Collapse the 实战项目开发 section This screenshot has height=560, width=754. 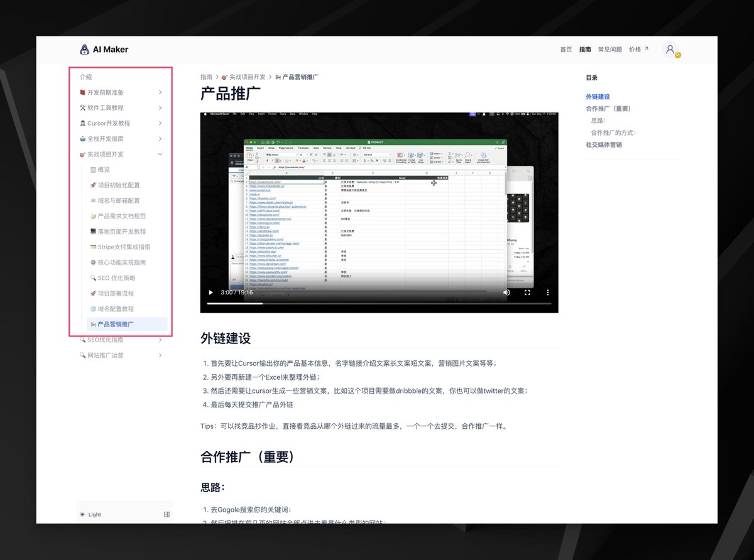[121, 154]
